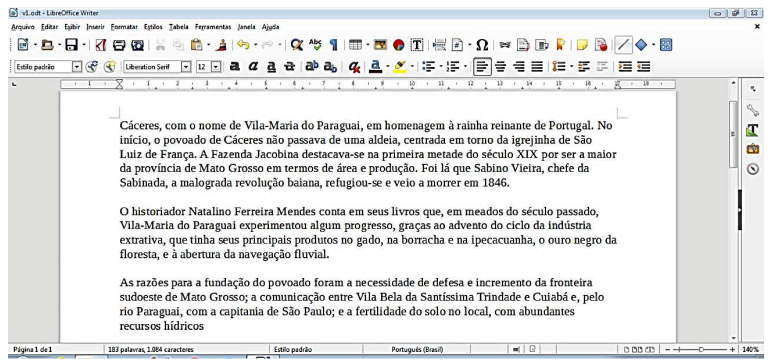Expand the numbered list options arrow

465,67
